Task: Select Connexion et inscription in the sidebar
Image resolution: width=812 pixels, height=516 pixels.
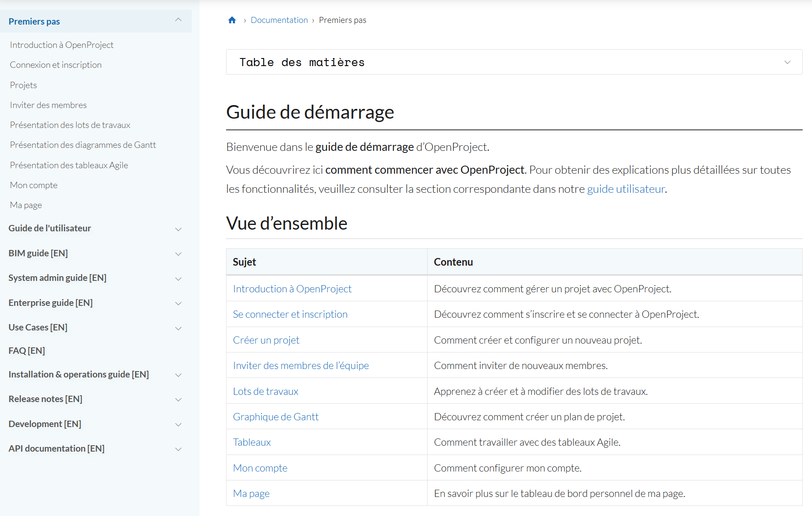Action: (x=55, y=64)
